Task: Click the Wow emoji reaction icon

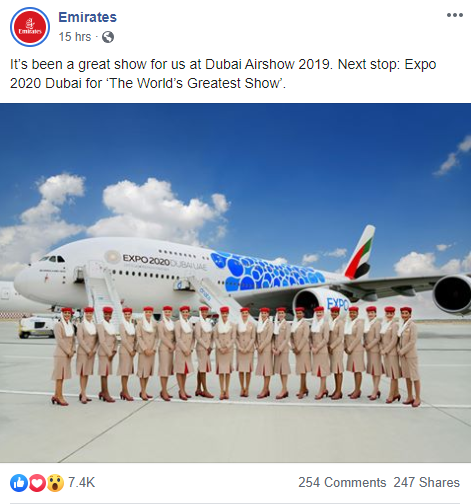Action: click(x=55, y=483)
